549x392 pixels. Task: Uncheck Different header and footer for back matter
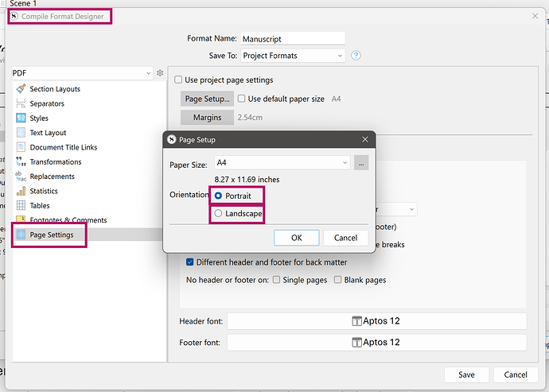point(189,262)
